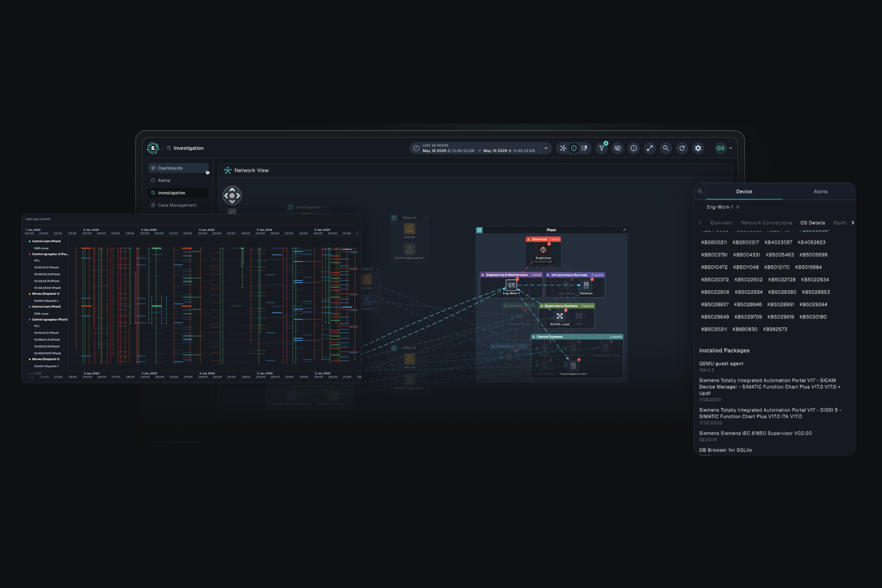Screen dimensions: 882x588
Task: Select the OS Details sub-tab
Action: pyautogui.click(x=813, y=223)
